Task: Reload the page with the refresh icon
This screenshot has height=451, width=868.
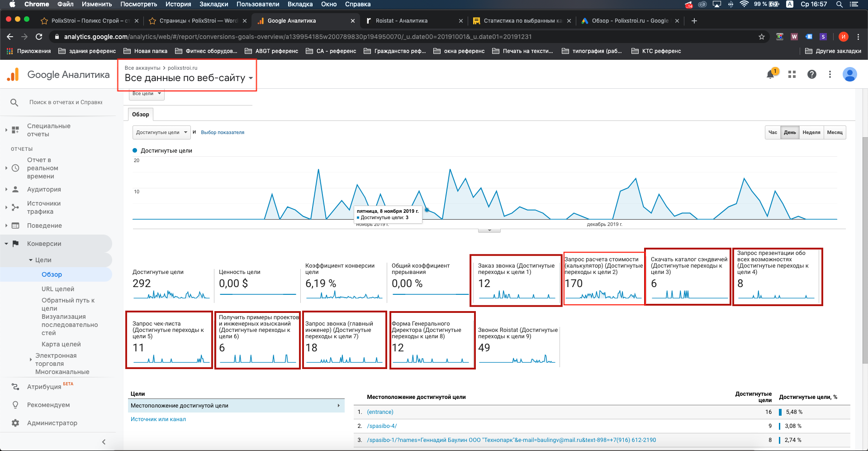Action: click(39, 37)
